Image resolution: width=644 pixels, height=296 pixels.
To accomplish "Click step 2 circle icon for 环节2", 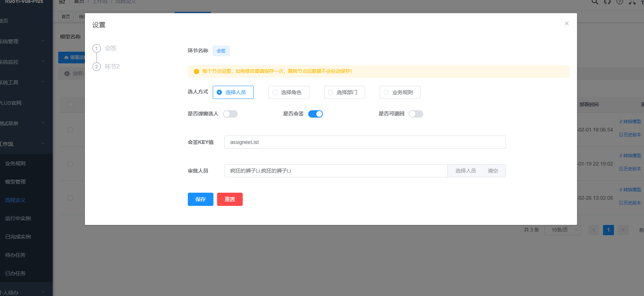I will click(97, 67).
